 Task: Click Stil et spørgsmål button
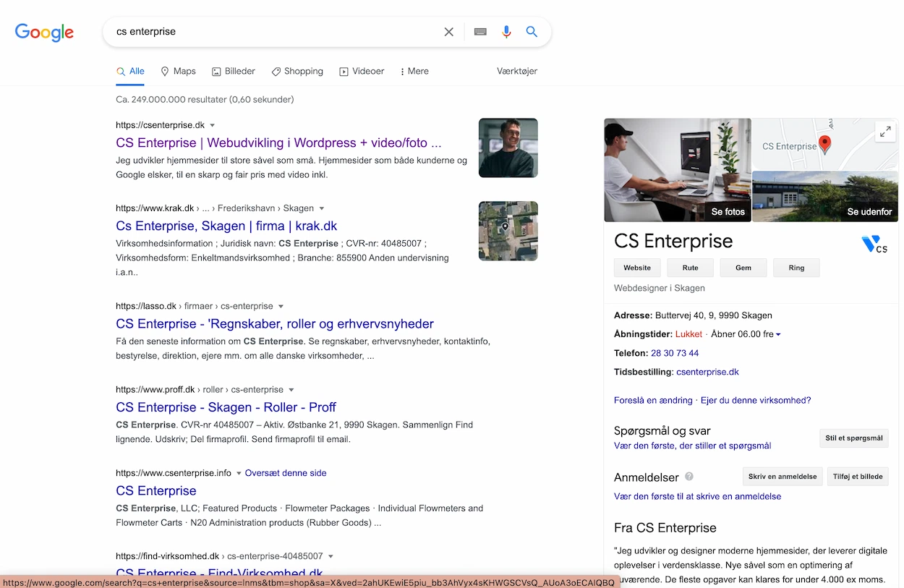[x=854, y=438]
